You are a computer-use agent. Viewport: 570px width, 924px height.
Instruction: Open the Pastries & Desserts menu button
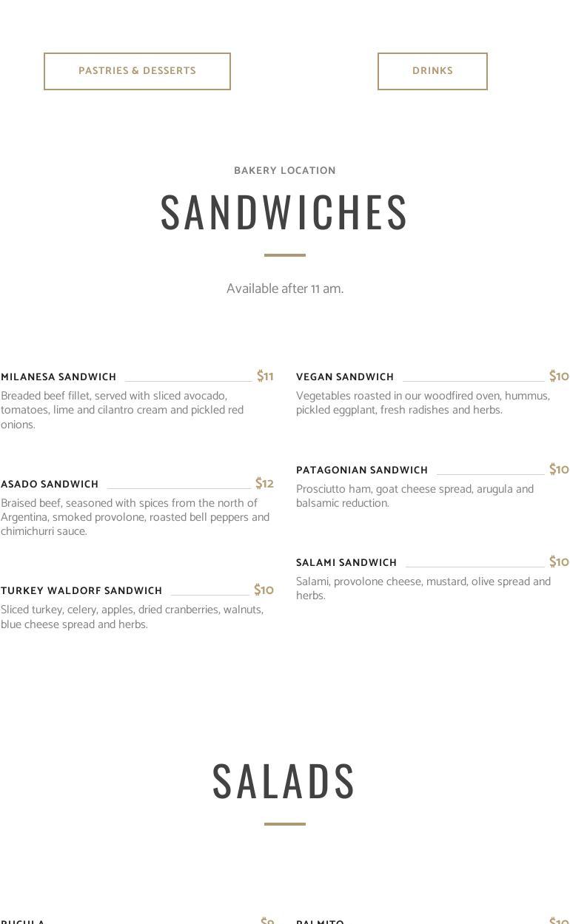coord(137,71)
